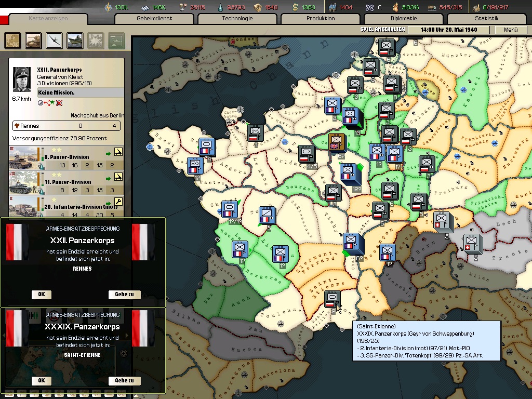Click the industrial capacity icon showing 0/191/217
The image size is (532, 399).
(x=476, y=7)
